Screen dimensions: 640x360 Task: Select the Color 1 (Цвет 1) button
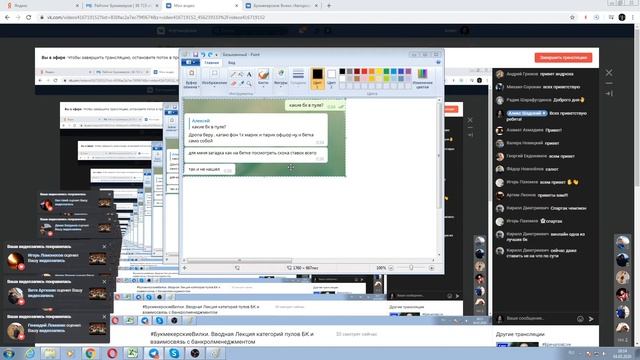point(317,78)
